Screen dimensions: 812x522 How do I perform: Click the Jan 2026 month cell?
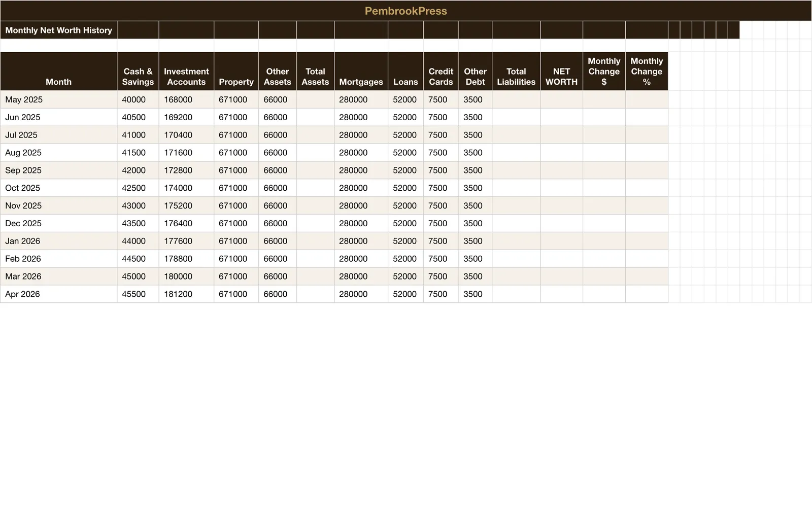59,241
